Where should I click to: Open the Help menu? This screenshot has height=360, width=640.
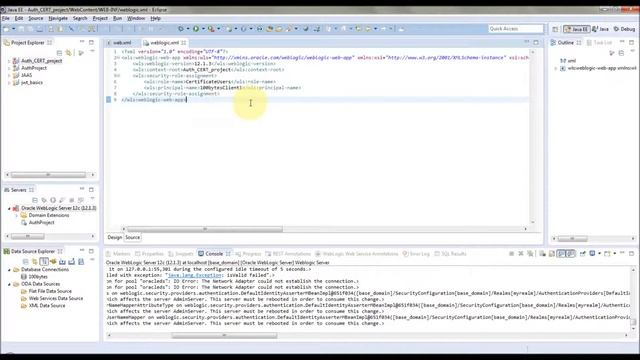pyautogui.click(x=156, y=18)
